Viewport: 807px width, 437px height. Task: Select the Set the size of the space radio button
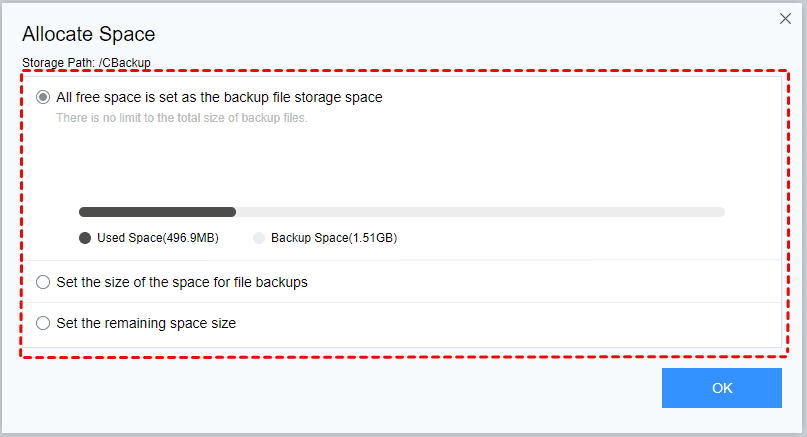tap(43, 282)
